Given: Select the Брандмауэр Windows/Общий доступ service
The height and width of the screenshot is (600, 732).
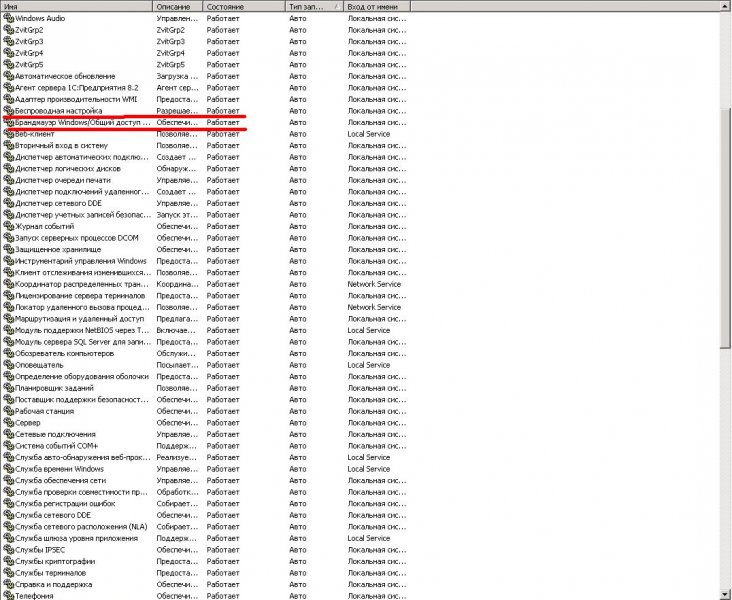Looking at the screenshot, I should click(82, 122).
